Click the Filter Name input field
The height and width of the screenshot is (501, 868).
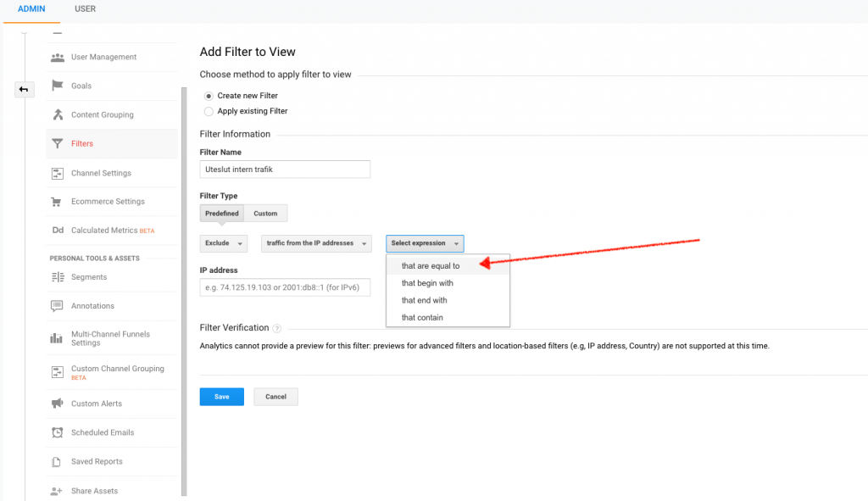(x=285, y=170)
